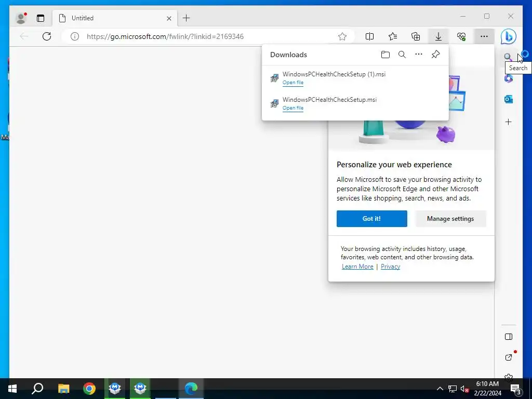Open network status tray icon
The image size is (532, 399).
tap(453, 389)
